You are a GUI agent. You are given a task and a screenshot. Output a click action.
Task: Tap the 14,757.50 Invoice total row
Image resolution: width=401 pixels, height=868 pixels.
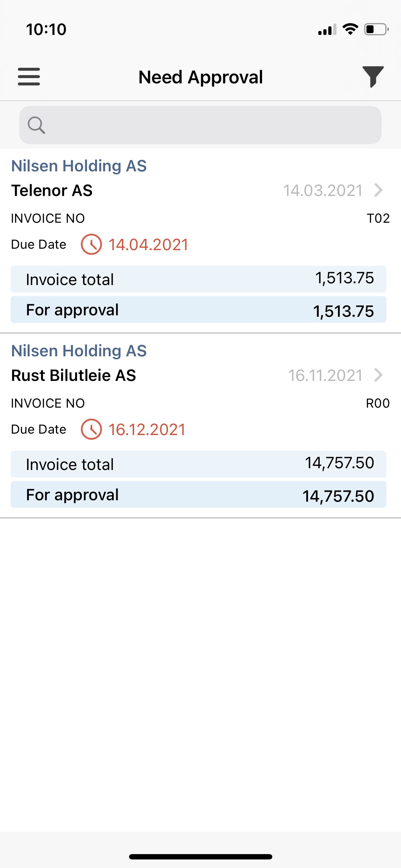click(x=198, y=464)
